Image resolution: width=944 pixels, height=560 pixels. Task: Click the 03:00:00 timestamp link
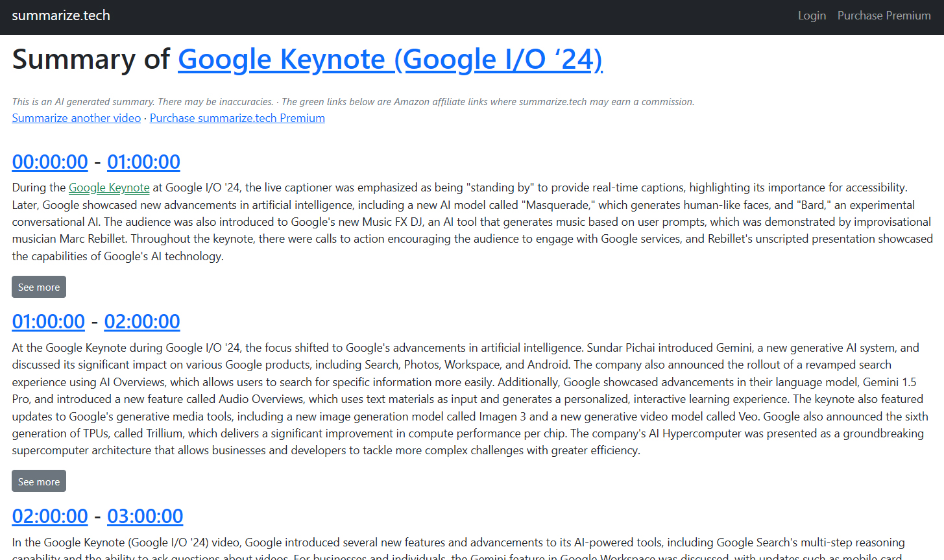pyautogui.click(x=145, y=515)
